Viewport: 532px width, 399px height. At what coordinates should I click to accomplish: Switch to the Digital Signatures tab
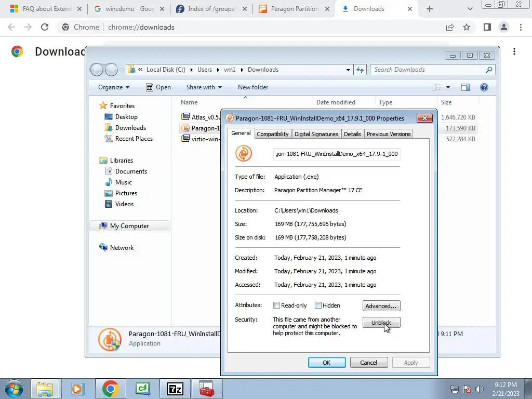(x=316, y=134)
